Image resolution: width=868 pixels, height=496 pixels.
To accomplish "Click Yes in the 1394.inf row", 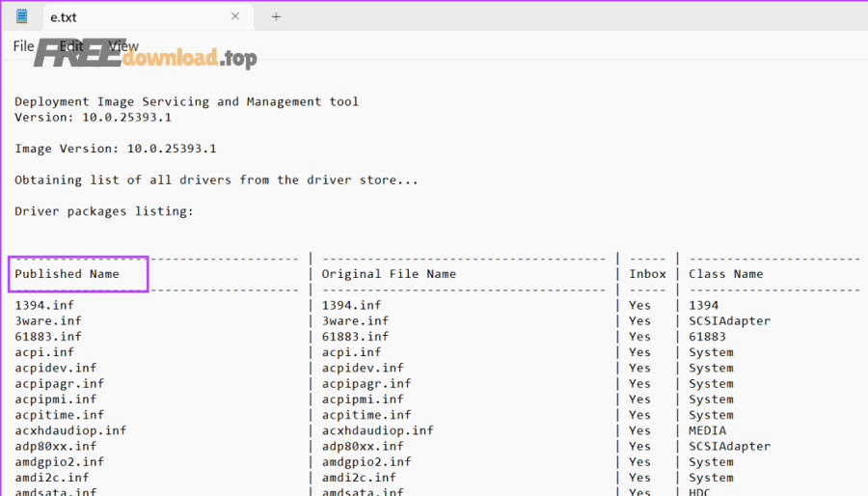I will pos(639,306).
